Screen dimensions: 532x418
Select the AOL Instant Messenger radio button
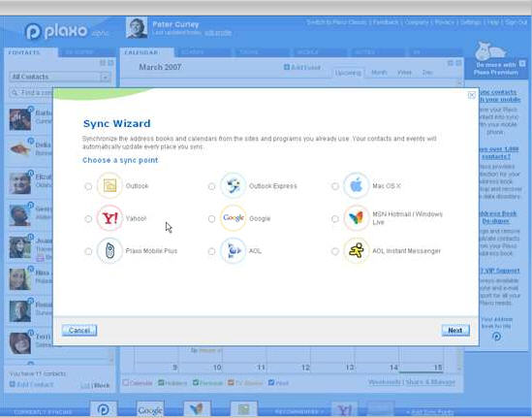tap(335, 251)
